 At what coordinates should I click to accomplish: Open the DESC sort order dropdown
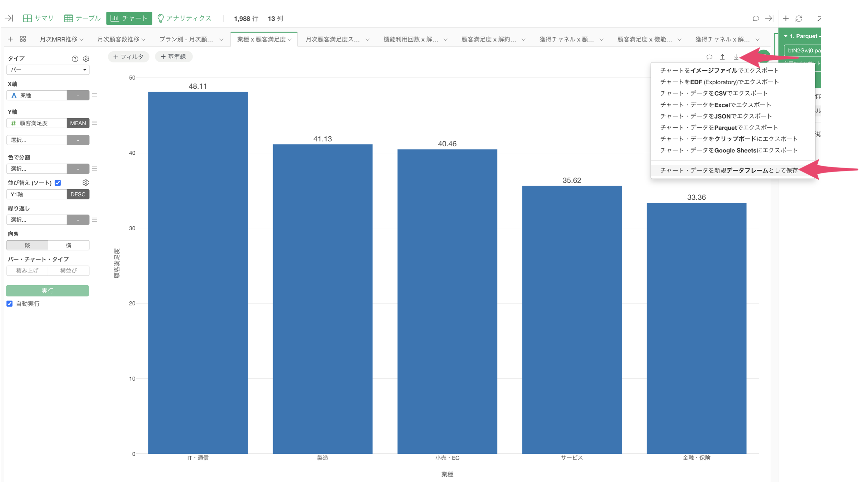point(78,194)
